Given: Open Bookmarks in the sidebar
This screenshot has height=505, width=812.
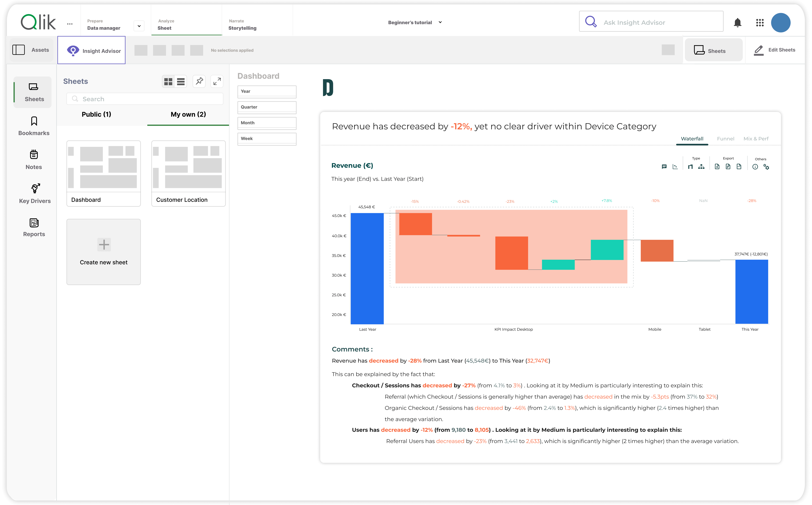Looking at the screenshot, I should (x=34, y=126).
